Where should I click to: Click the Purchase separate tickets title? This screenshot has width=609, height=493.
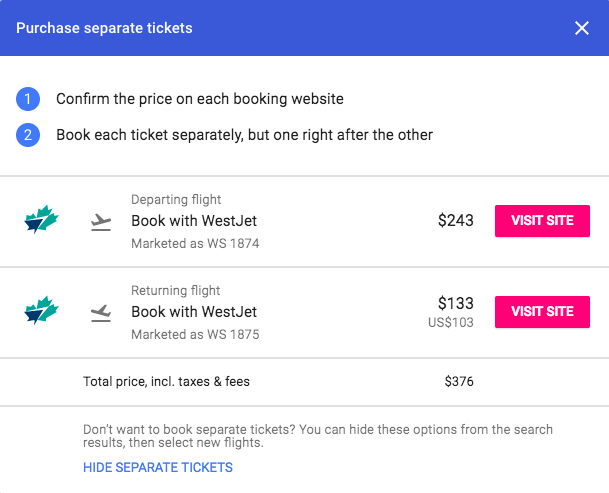[104, 28]
